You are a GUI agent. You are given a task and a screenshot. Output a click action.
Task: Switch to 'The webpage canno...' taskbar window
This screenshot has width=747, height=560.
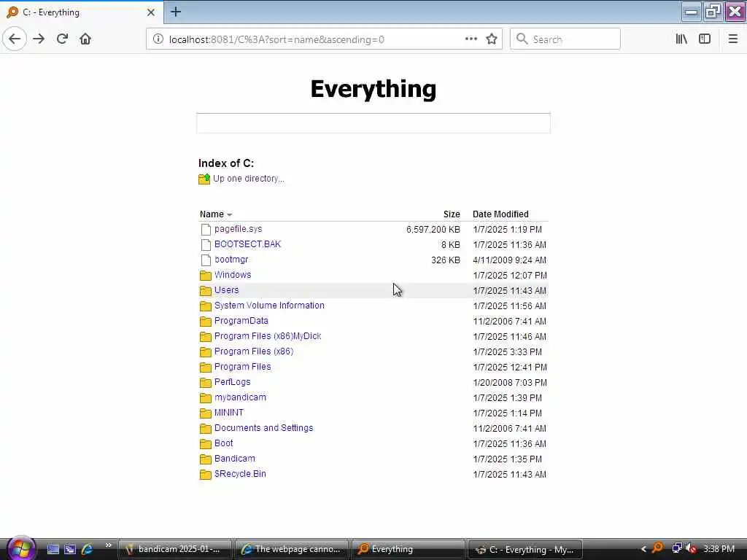292,549
